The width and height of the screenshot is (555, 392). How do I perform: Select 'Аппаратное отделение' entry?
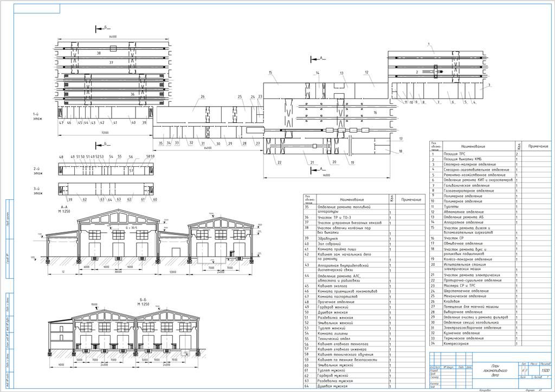(x=490, y=223)
